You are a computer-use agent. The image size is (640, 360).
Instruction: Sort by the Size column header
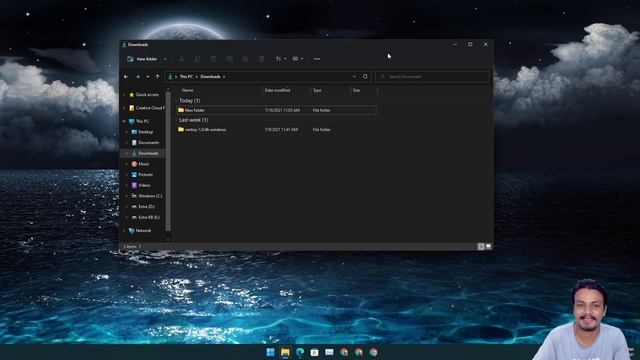pos(356,90)
